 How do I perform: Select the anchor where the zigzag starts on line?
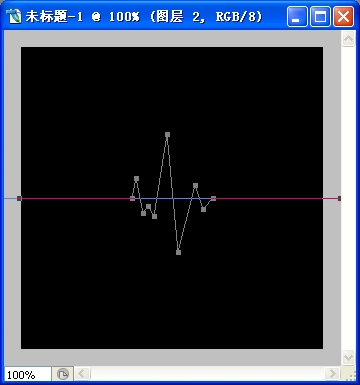132,198
